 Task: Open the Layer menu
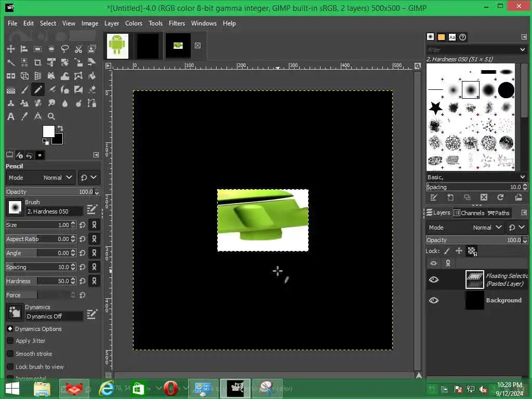pyautogui.click(x=112, y=23)
